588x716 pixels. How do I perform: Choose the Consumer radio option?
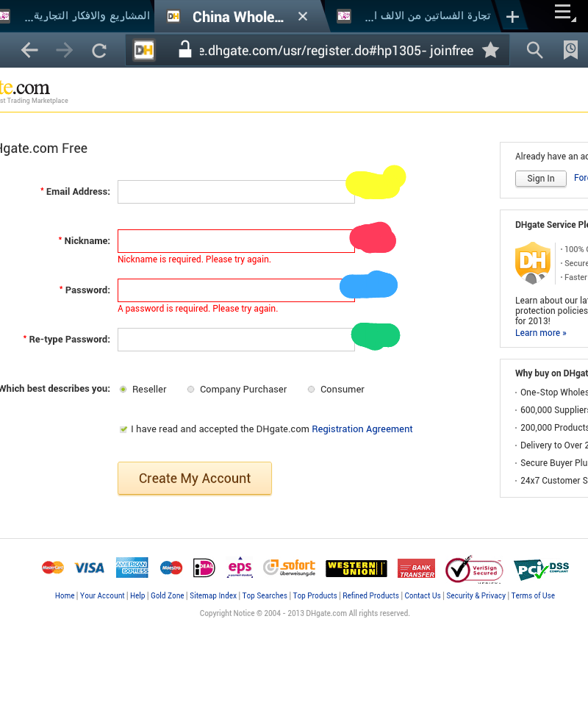[312, 389]
